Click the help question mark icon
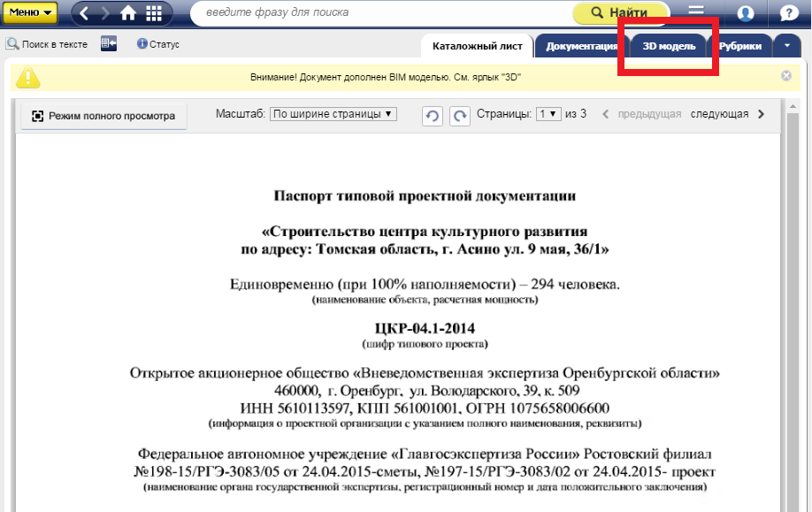812x512 pixels. 789,13
